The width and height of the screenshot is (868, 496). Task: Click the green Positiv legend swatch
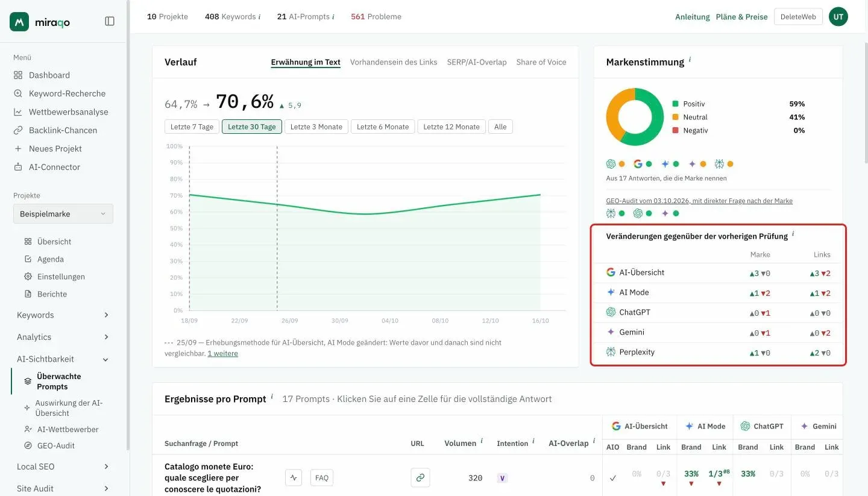(676, 104)
